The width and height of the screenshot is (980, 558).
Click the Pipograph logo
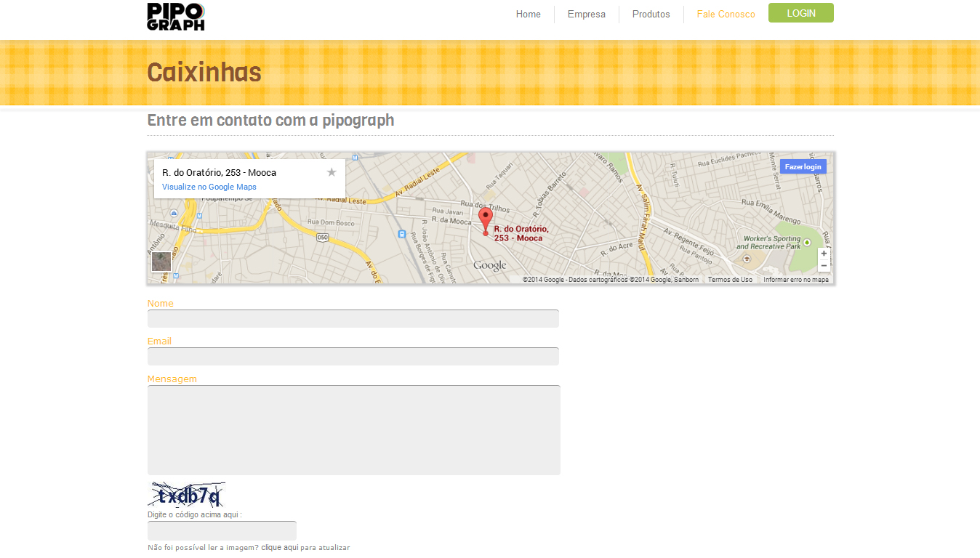(x=176, y=17)
